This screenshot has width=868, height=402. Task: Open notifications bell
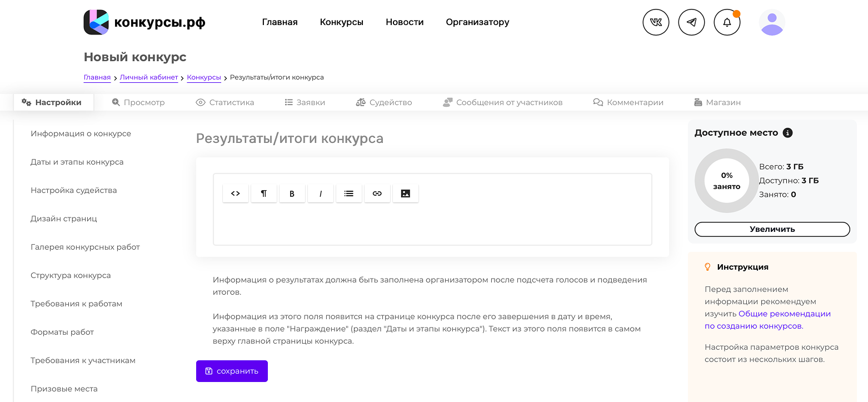tap(727, 22)
